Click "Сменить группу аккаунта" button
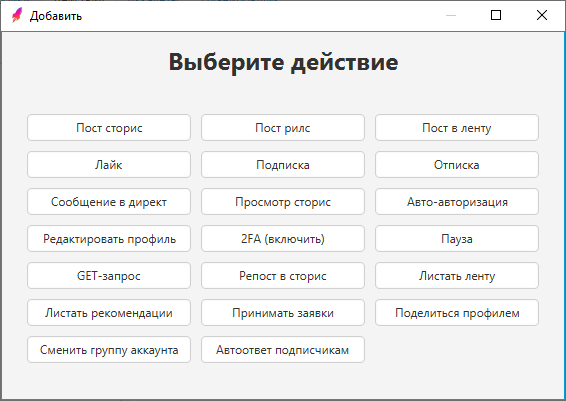 [x=109, y=350]
